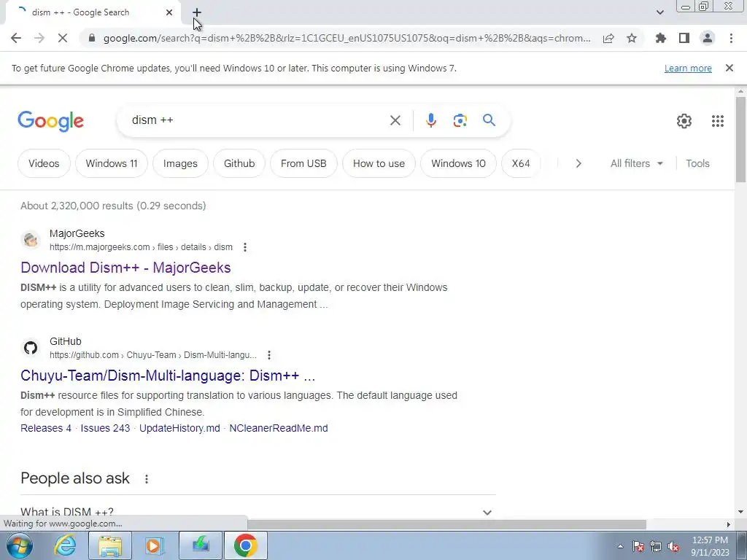Click the site lock icon in address bar
747x560 pixels.
pyautogui.click(x=93, y=38)
